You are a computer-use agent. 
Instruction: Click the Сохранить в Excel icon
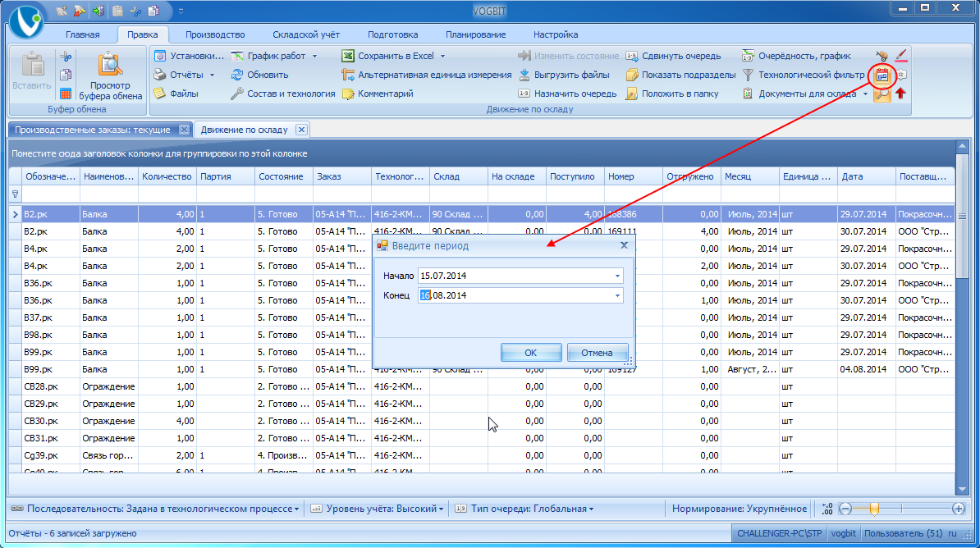348,56
